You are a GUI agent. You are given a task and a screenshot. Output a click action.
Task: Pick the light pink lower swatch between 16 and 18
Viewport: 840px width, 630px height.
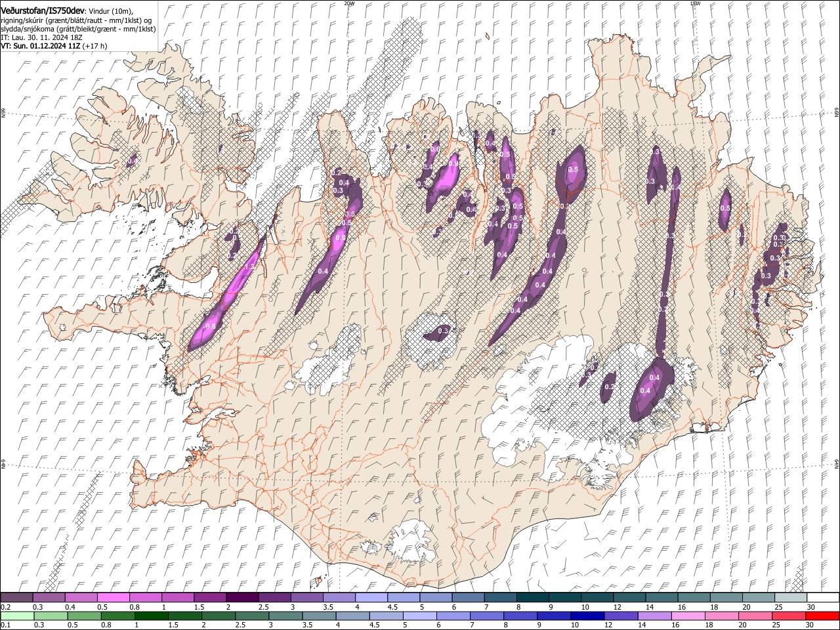point(687,616)
